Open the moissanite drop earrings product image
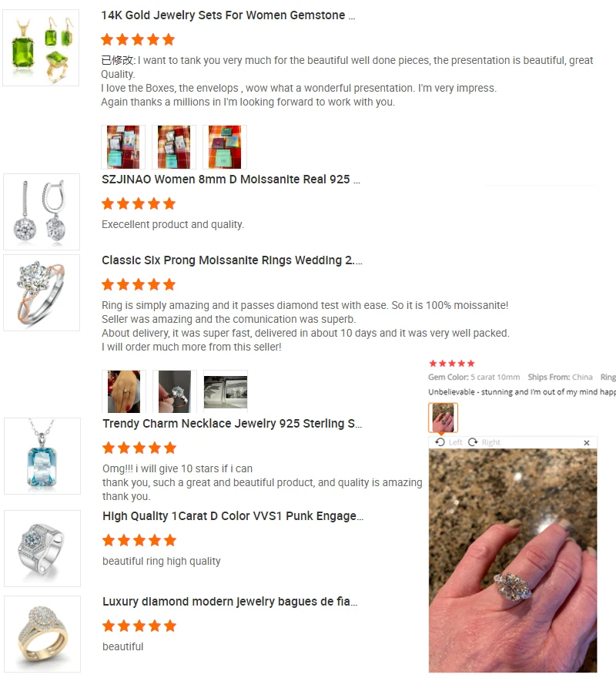616x678 pixels. click(x=42, y=212)
